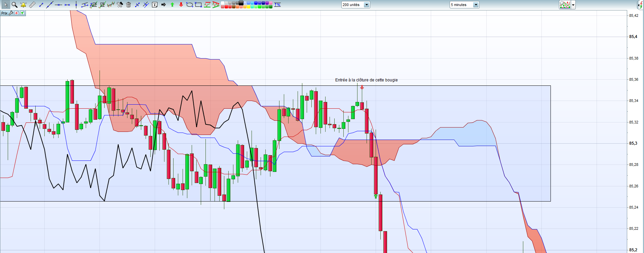
Task: Select the text annotation tool
Action: pyautogui.click(x=155, y=5)
